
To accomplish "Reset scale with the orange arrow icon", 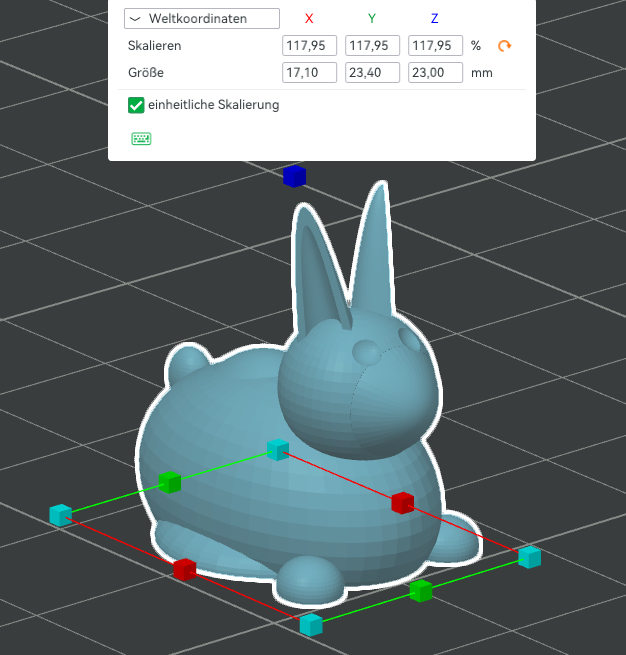I will pyautogui.click(x=504, y=46).
